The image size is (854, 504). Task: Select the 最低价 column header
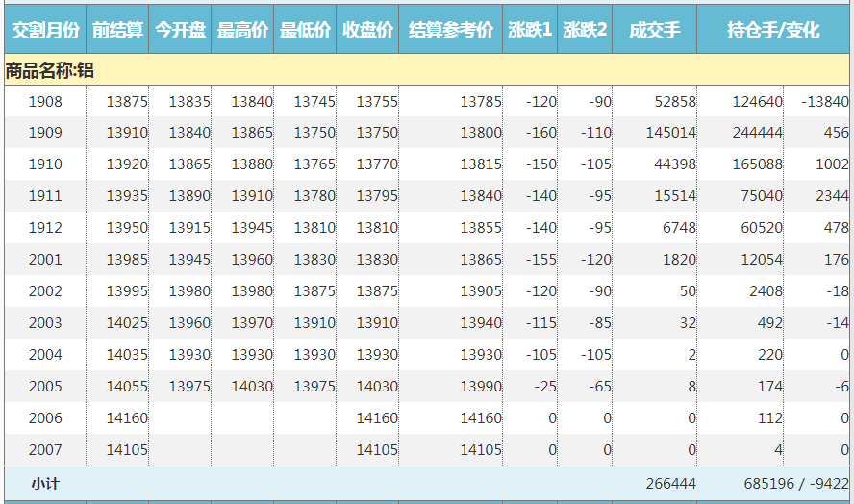(x=305, y=31)
